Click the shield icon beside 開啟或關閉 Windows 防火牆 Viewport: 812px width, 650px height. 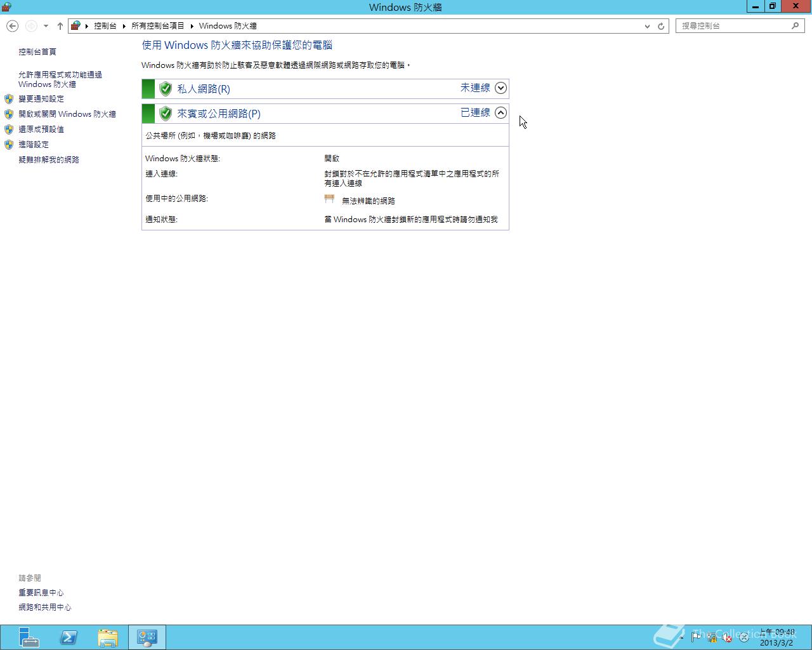click(9, 114)
